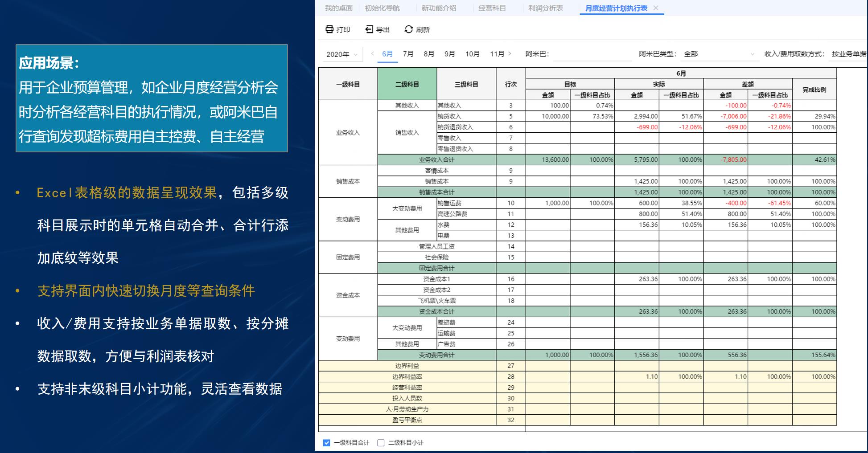Open the 收入/费用取数方式 dropdown
Viewport: 868px width, 453px height.
click(848, 54)
